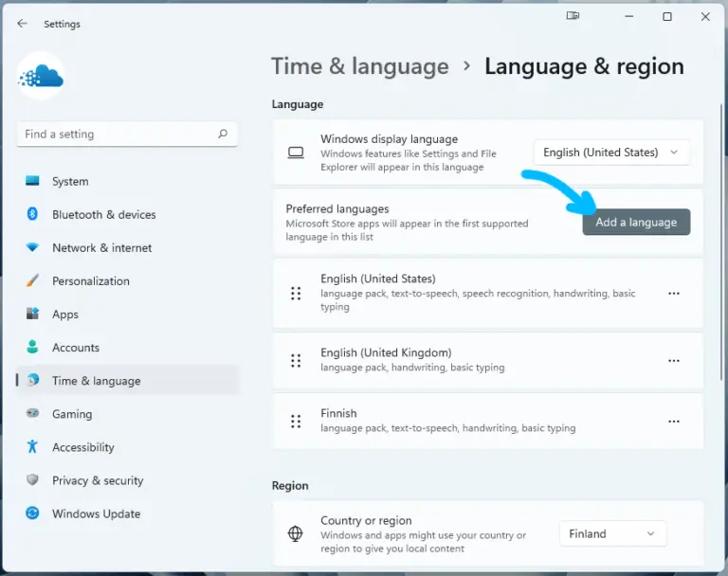Open more options for English (United Kingdom)
Viewport: 728px width, 576px height.
pos(674,361)
